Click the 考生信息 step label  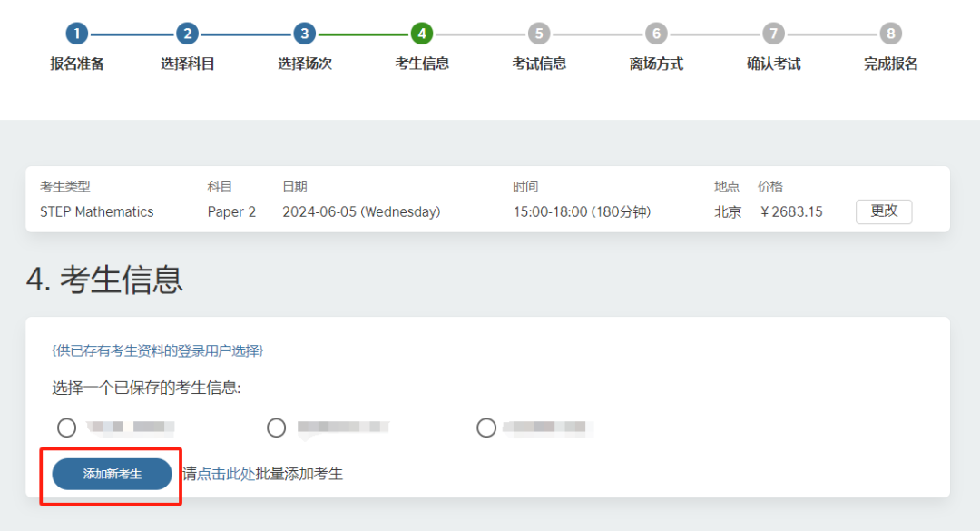coord(422,64)
